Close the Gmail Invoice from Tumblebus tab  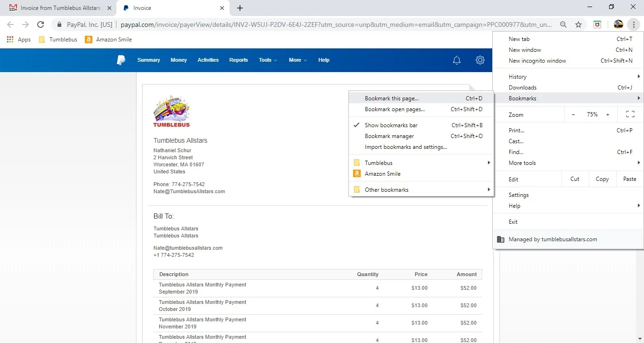coord(109,8)
